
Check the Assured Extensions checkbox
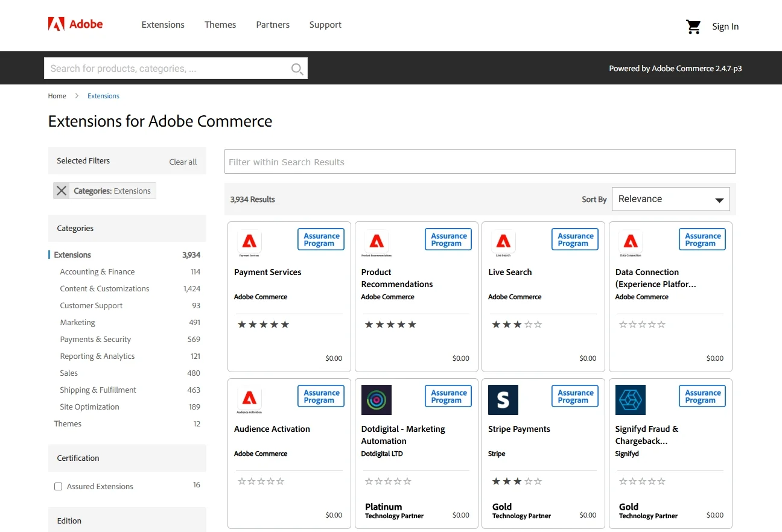coord(59,486)
